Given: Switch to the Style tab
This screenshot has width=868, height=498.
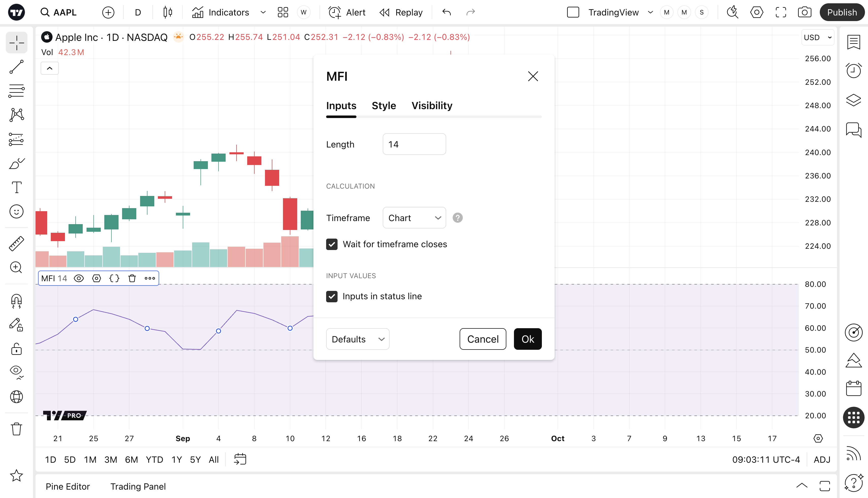Looking at the screenshot, I should [384, 106].
